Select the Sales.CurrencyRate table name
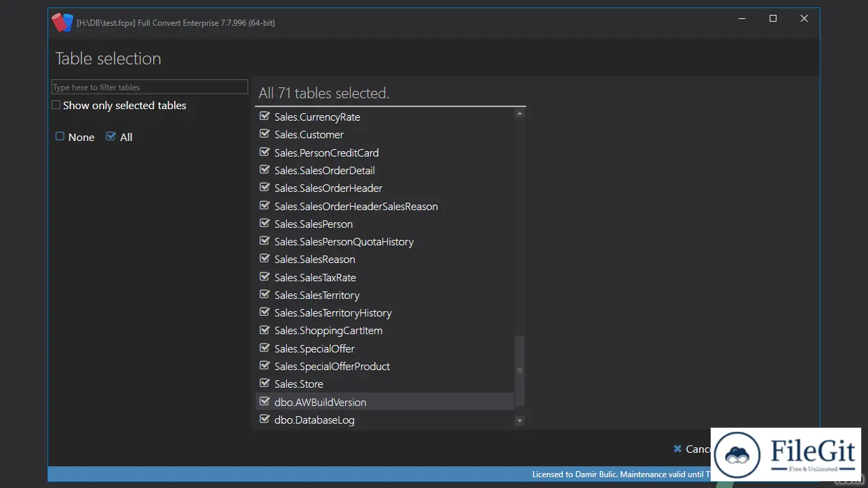Screen dimensions: 868x488 tap(317, 117)
